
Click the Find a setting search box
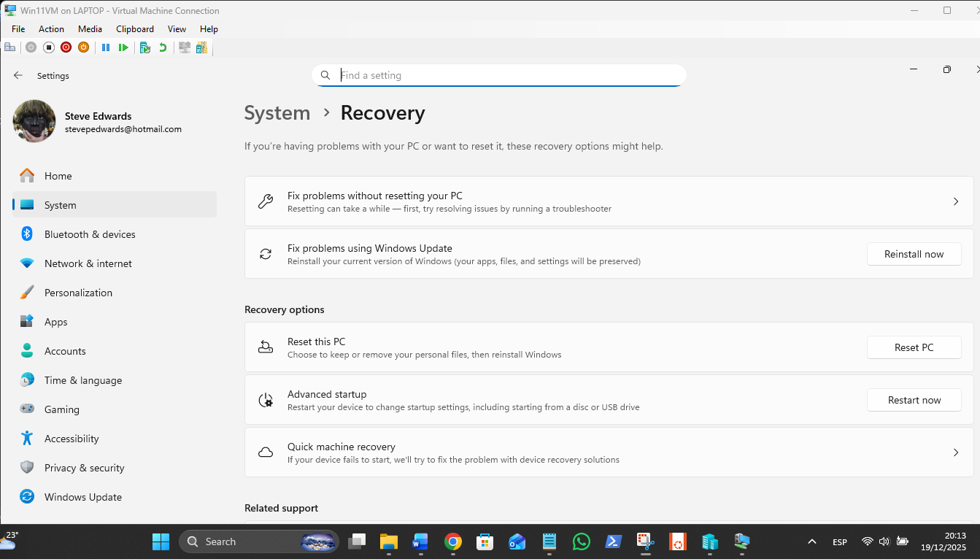pyautogui.click(x=503, y=75)
